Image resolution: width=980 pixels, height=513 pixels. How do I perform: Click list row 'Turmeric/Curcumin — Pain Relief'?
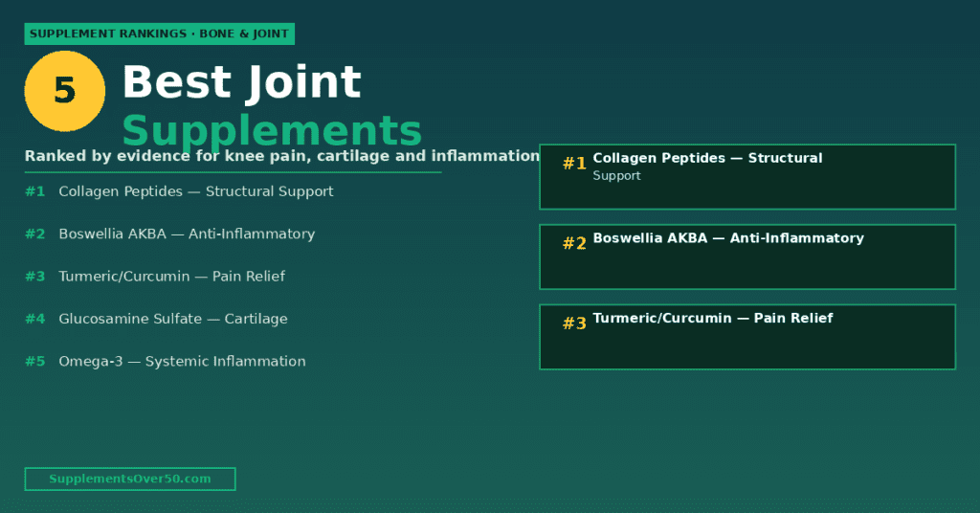click(155, 277)
